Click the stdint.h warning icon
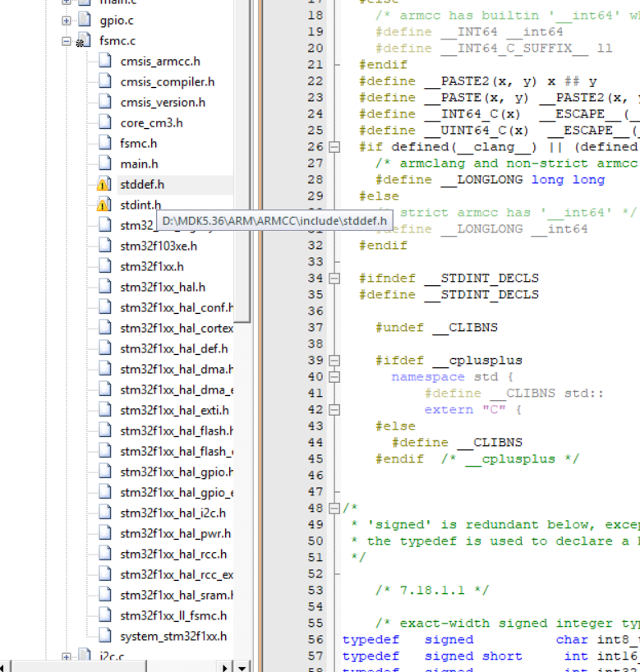Image resolution: width=640 pixels, height=672 pixels. pos(104,205)
